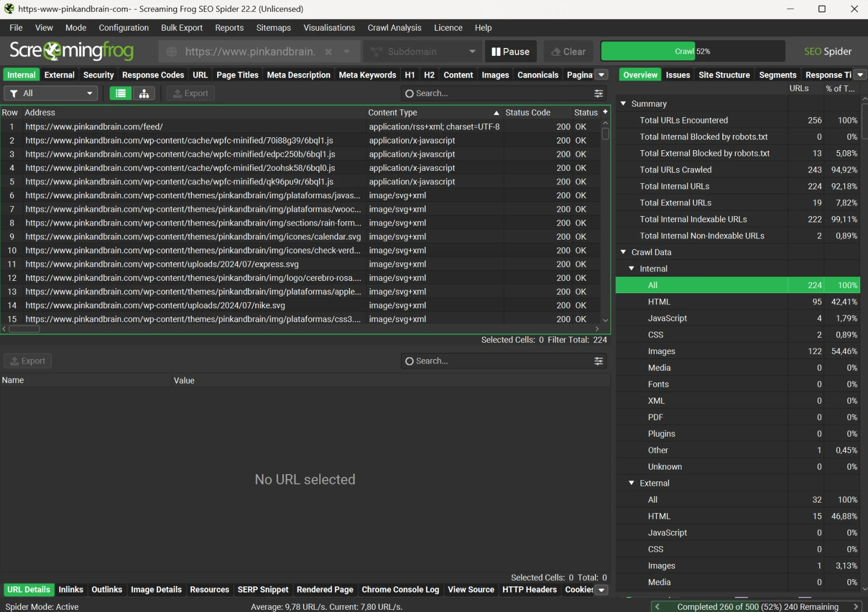The width and height of the screenshot is (868, 612).
Task: Click the lower Export button
Action: pyautogui.click(x=28, y=361)
